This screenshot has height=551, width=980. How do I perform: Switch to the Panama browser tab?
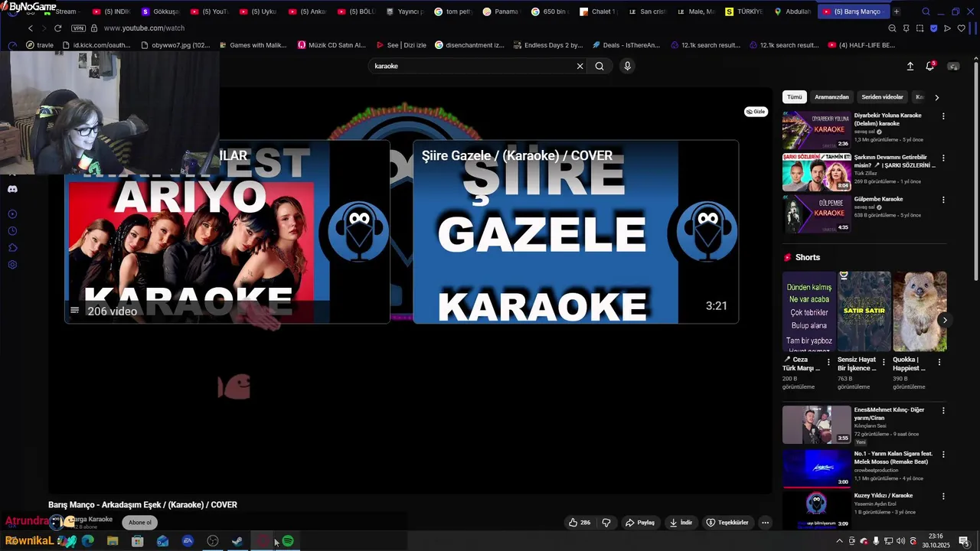pyautogui.click(x=500, y=11)
